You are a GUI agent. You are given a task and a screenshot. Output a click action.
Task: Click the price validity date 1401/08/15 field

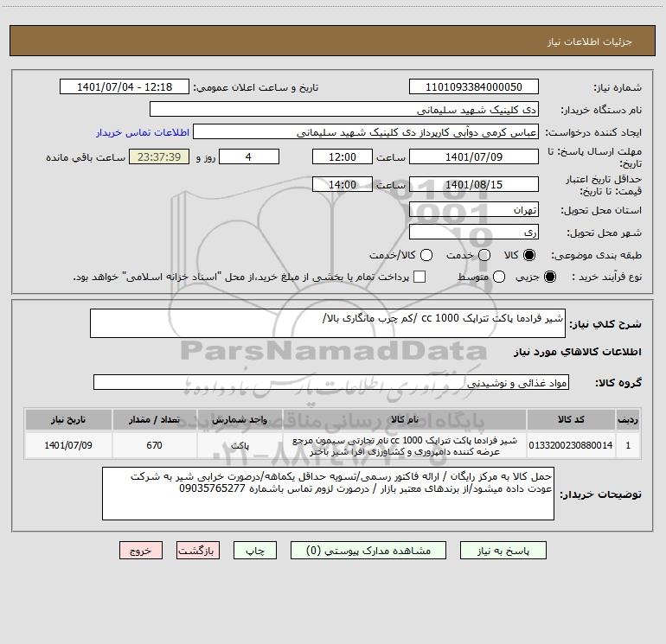[x=474, y=184]
